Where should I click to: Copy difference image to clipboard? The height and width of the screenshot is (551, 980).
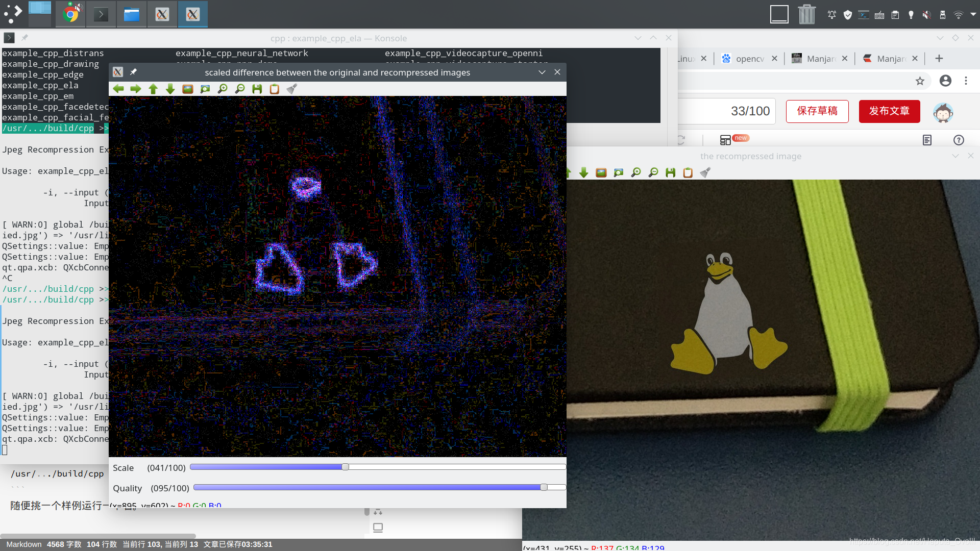point(275,89)
